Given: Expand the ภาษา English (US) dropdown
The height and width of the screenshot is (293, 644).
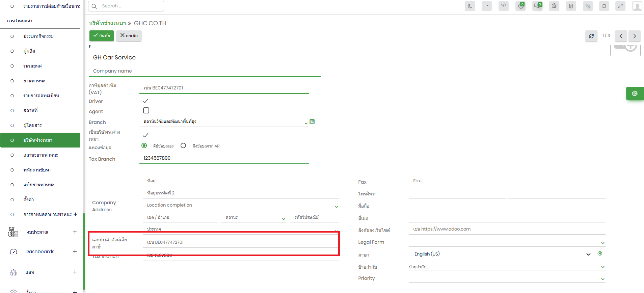Looking at the screenshot, I should [588, 254].
